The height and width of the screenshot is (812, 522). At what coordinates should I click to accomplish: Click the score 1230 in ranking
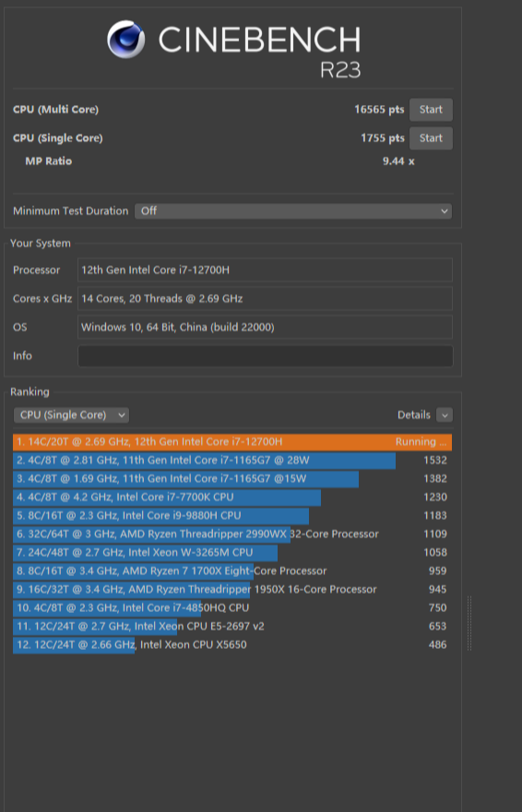coord(435,497)
